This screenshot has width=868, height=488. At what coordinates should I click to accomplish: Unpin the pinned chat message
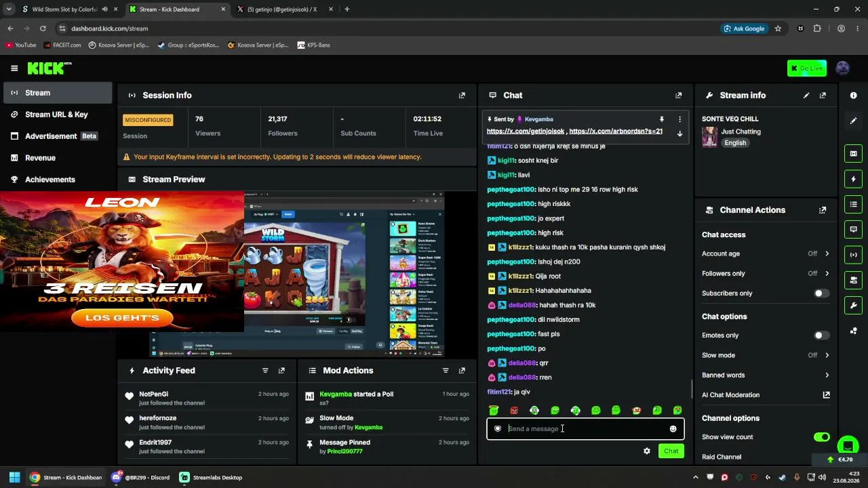[662, 119]
